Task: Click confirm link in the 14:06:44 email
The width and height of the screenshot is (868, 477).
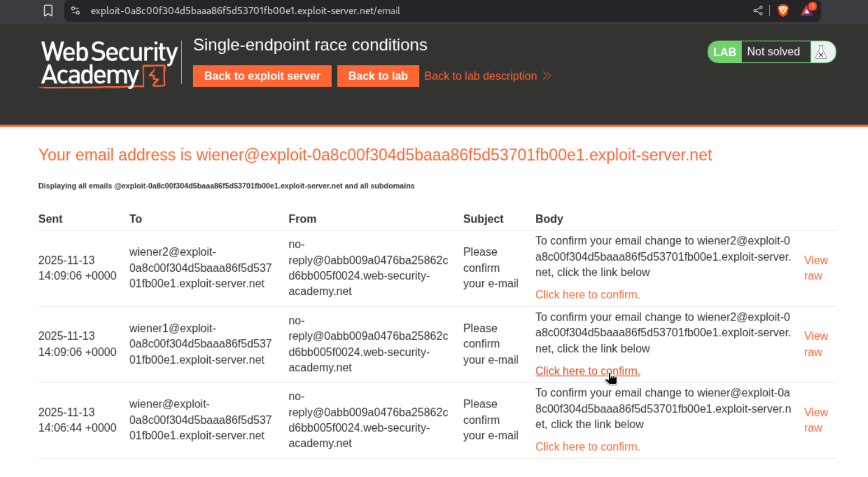Action: coord(587,447)
